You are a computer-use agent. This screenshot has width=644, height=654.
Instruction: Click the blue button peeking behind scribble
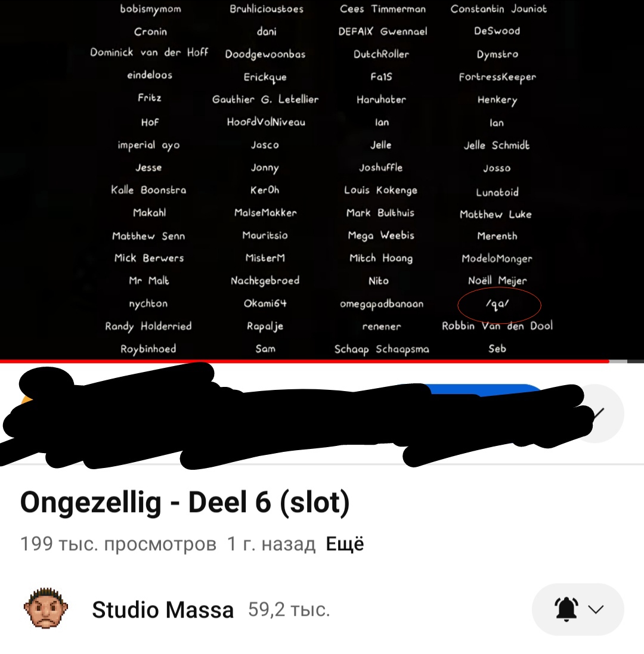click(484, 389)
